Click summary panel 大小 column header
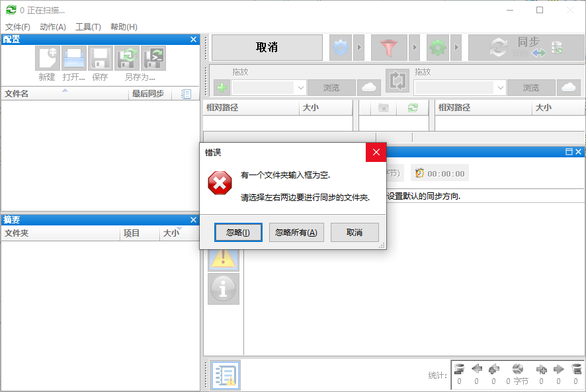Viewport: 586px width, 392px height. (x=179, y=233)
